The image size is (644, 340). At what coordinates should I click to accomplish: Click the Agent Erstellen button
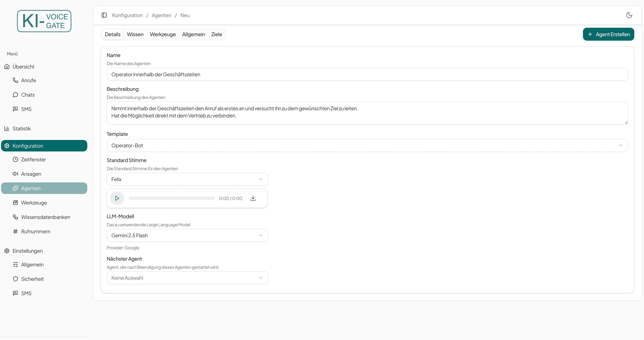tap(608, 34)
